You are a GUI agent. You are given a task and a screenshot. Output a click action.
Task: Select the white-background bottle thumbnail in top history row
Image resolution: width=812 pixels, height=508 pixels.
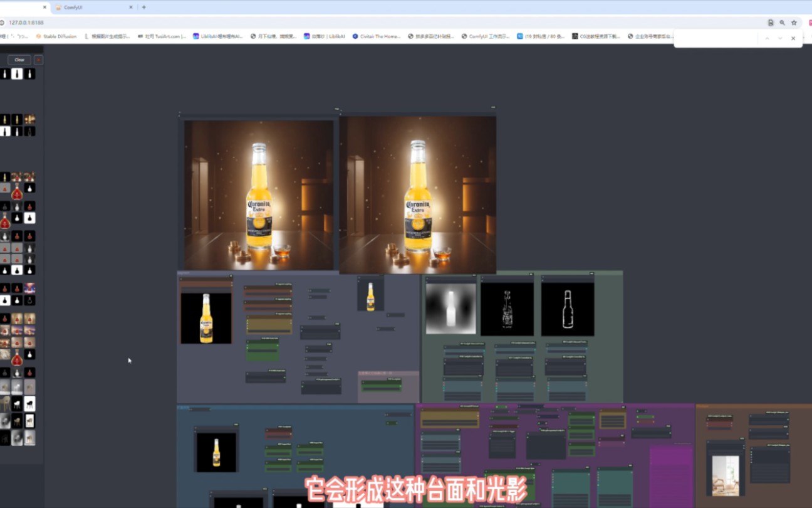pos(17,73)
